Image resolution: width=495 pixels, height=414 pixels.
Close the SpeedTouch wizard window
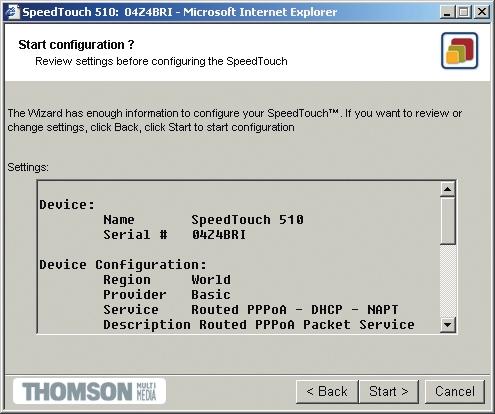(482, 13)
